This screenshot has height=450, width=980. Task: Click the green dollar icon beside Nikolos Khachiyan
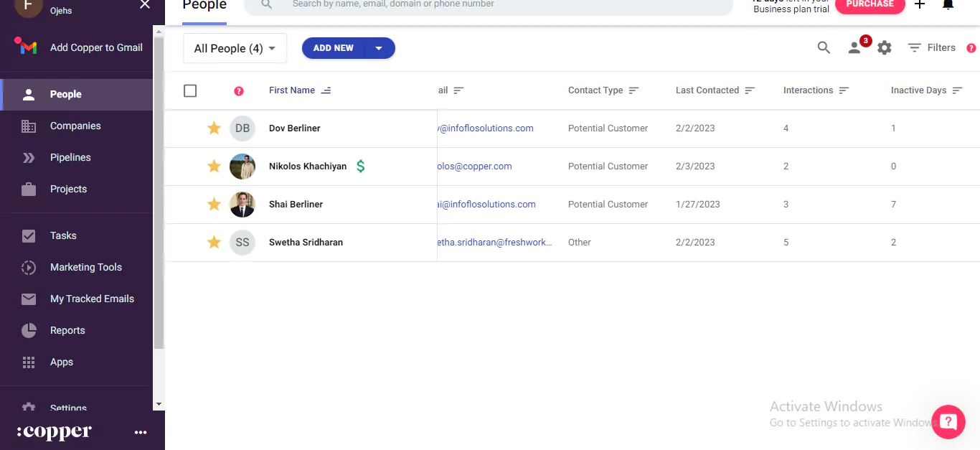pyautogui.click(x=361, y=167)
